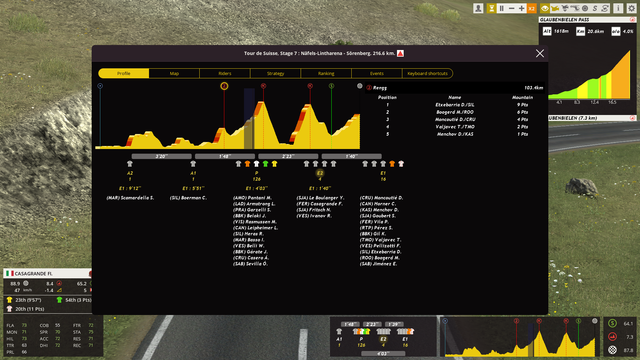Viewport: 640px width, 360px height.
Task: Click the yellow jersey in peloton group
Action: (274, 164)
